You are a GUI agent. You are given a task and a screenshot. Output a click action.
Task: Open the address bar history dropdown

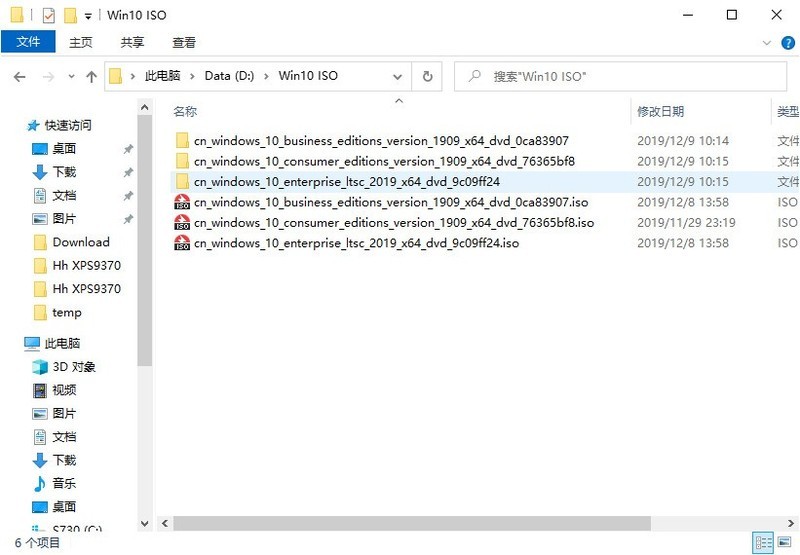(x=397, y=77)
